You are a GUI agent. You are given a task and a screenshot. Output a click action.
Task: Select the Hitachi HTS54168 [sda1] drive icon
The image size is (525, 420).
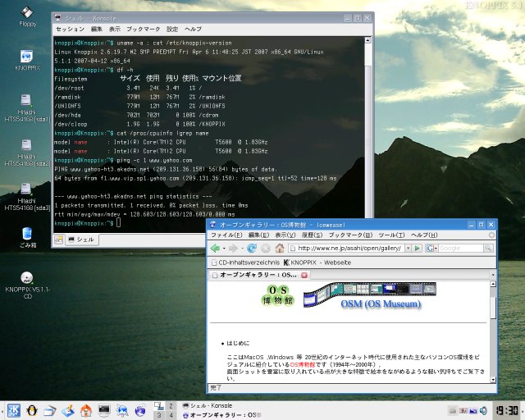click(x=27, y=107)
